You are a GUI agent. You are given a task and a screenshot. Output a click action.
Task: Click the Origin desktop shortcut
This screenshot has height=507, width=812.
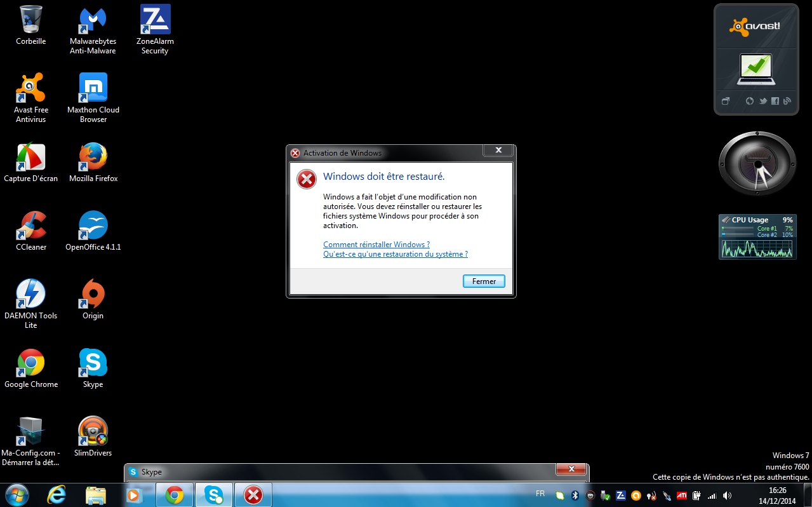pyautogui.click(x=93, y=299)
